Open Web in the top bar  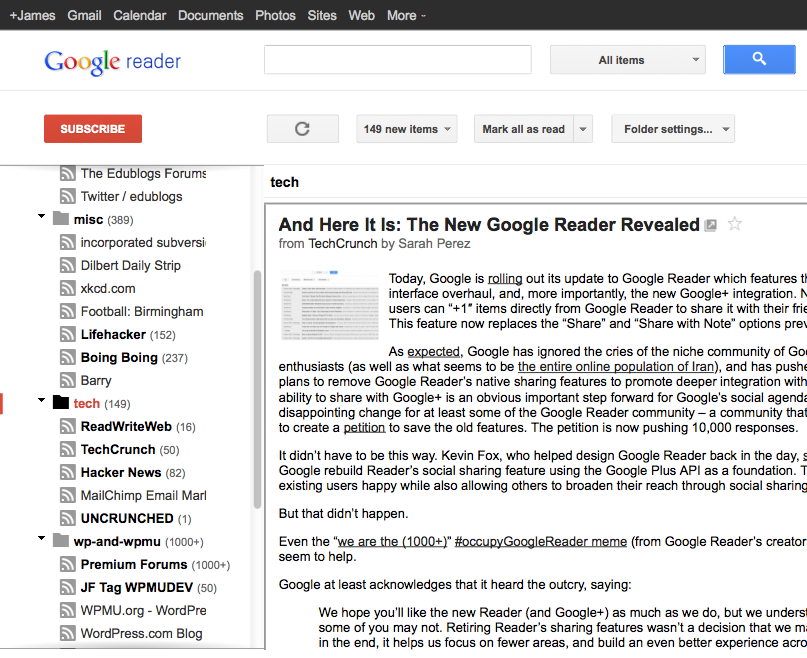[x=361, y=15]
